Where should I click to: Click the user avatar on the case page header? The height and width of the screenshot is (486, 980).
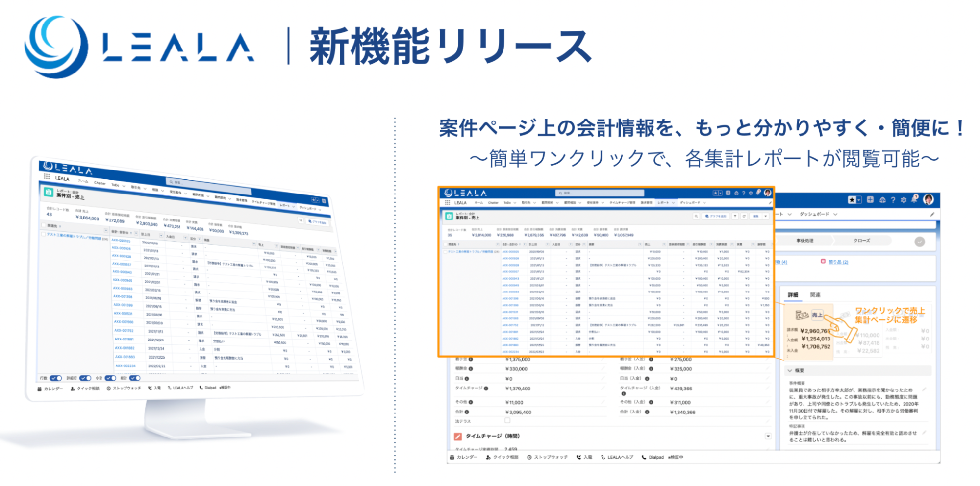[928, 199]
